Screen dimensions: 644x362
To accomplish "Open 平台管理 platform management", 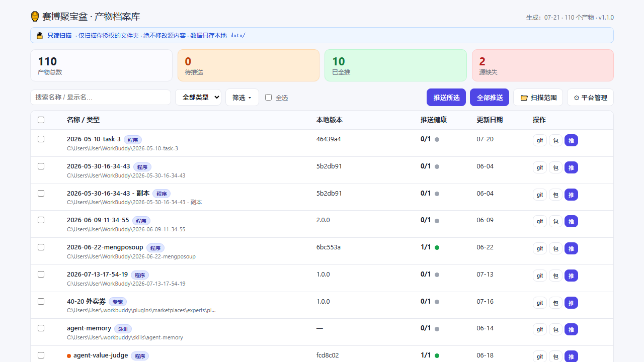I will click(x=590, y=98).
